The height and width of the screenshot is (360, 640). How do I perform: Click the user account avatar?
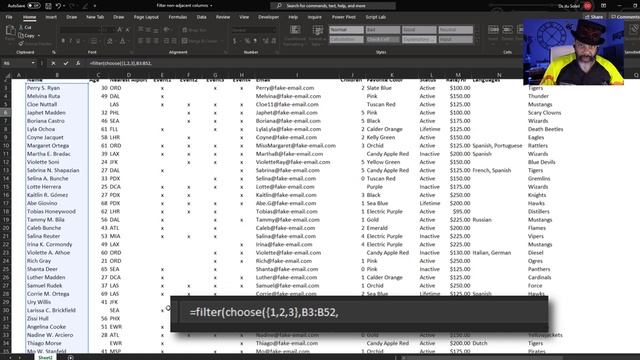tap(587, 6)
